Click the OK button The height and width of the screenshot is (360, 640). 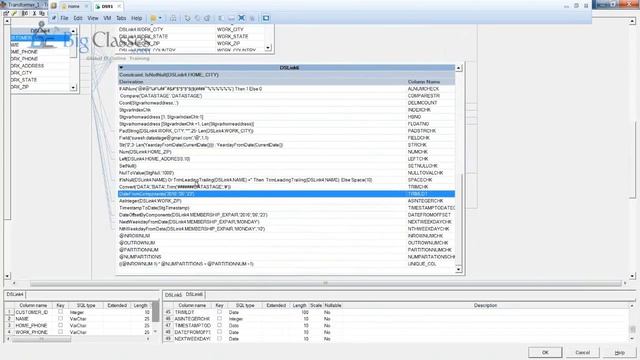tap(545, 352)
